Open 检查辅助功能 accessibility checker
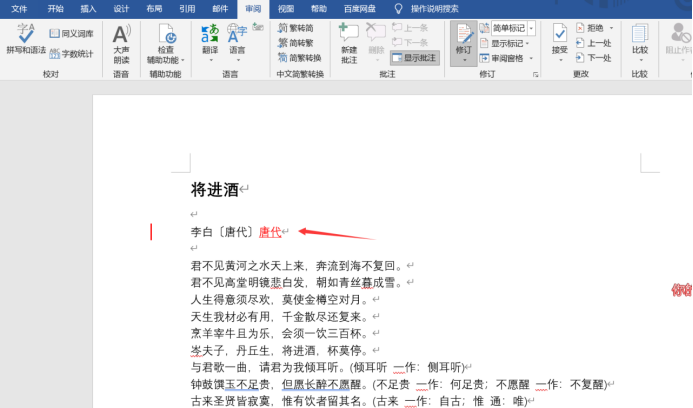The height and width of the screenshot is (408, 693). click(166, 44)
